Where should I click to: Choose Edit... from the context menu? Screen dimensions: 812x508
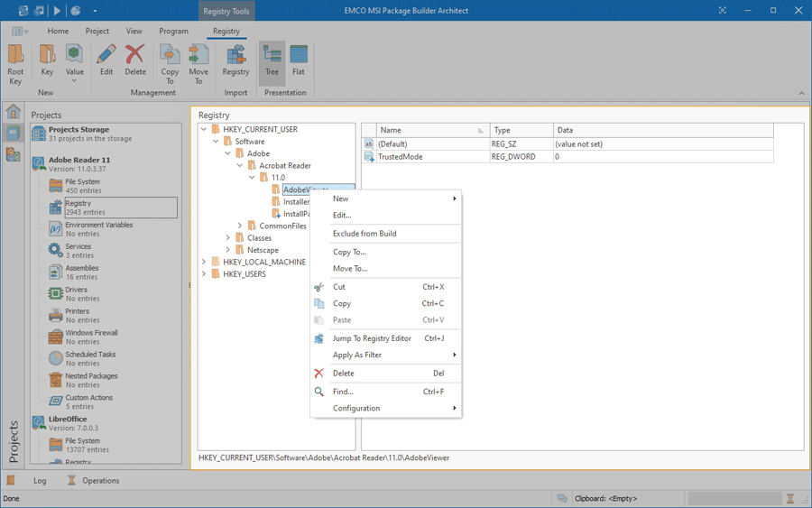[x=386, y=215]
